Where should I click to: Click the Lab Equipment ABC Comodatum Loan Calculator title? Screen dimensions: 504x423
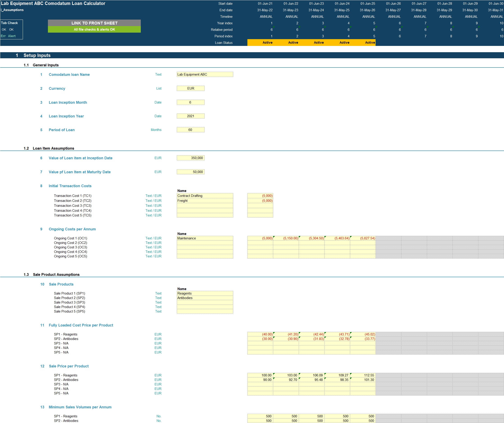point(53,3)
